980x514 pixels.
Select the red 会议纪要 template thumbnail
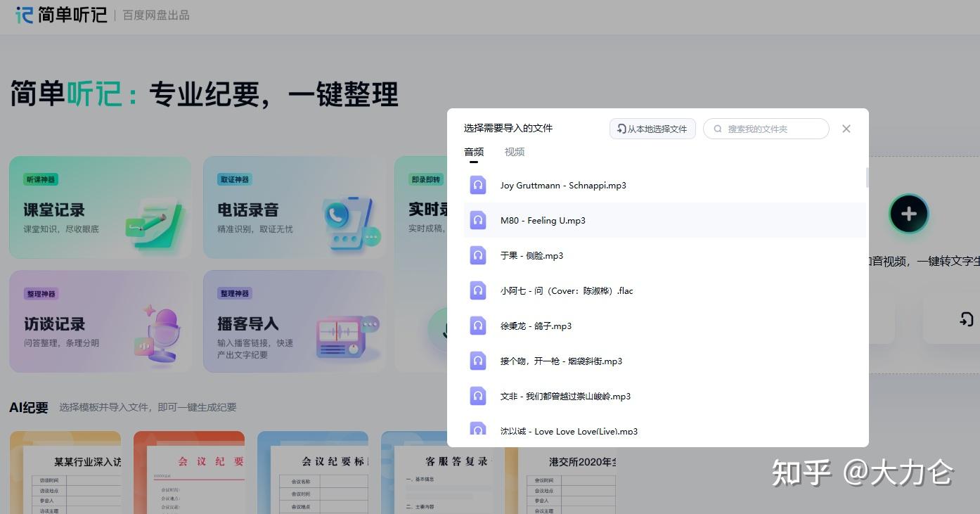pyautogui.click(x=189, y=473)
